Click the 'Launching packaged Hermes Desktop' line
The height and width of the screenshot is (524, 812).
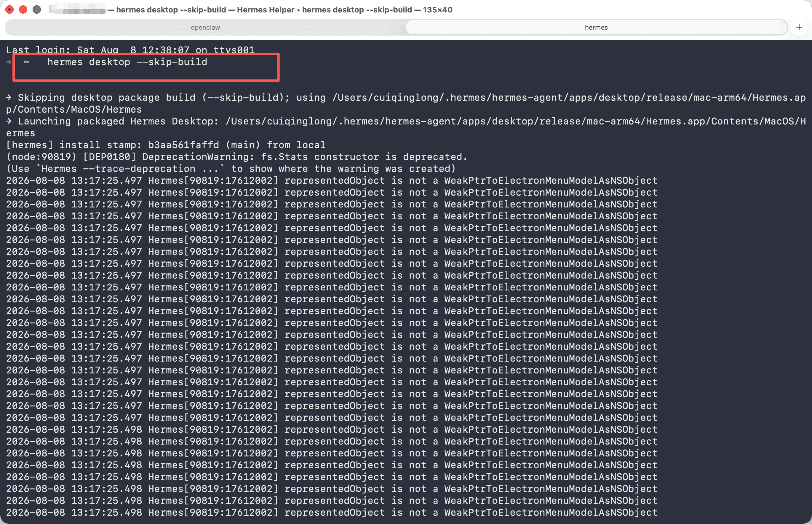click(406, 122)
